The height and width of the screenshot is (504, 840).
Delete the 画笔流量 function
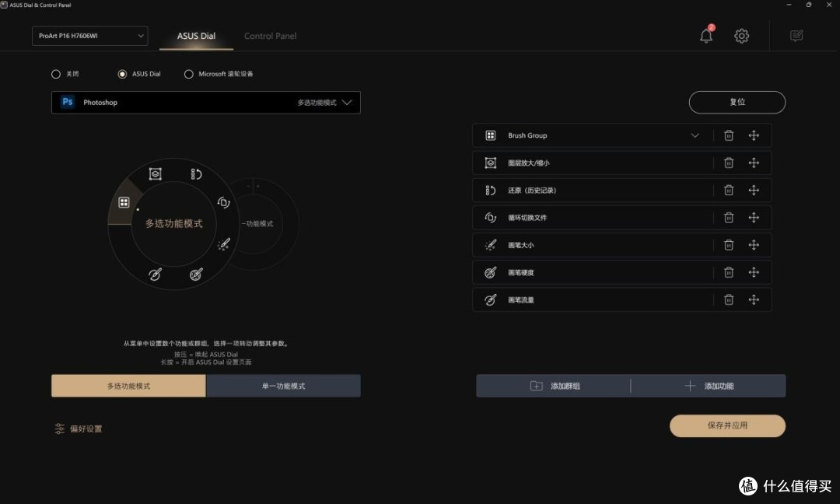point(729,299)
